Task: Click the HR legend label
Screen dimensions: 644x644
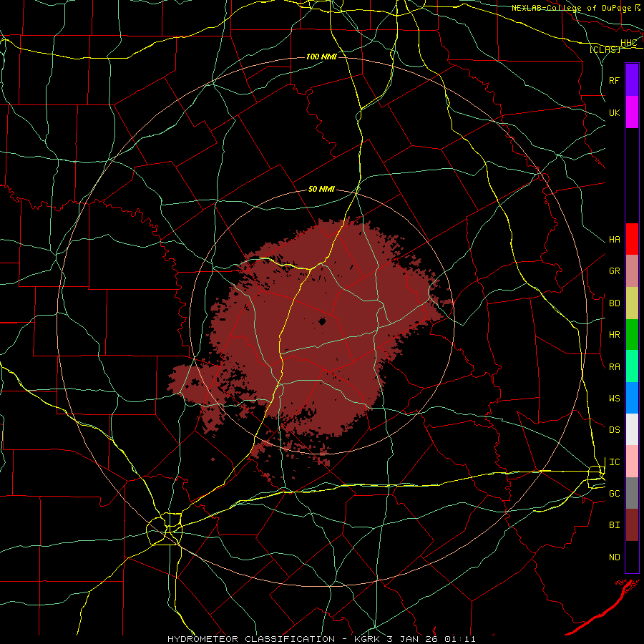Action: tap(614, 335)
